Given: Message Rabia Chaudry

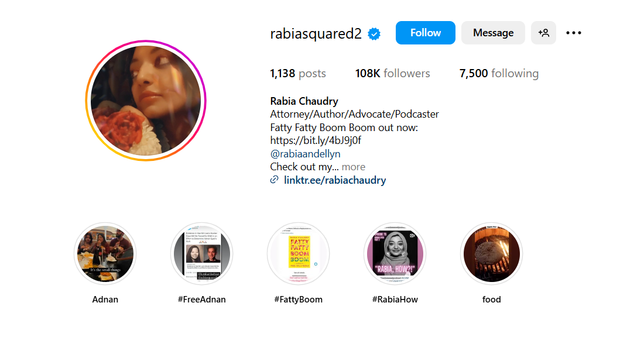Looking at the screenshot, I should tap(493, 33).
